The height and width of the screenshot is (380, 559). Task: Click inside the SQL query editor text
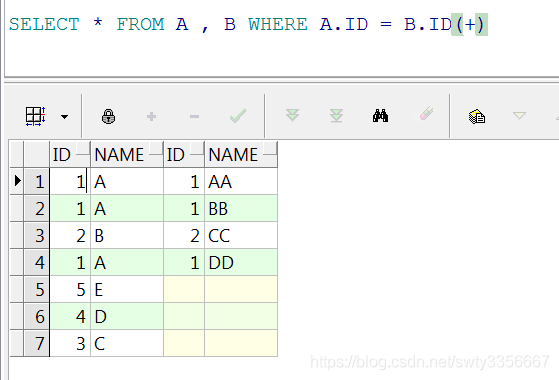(x=248, y=24)
